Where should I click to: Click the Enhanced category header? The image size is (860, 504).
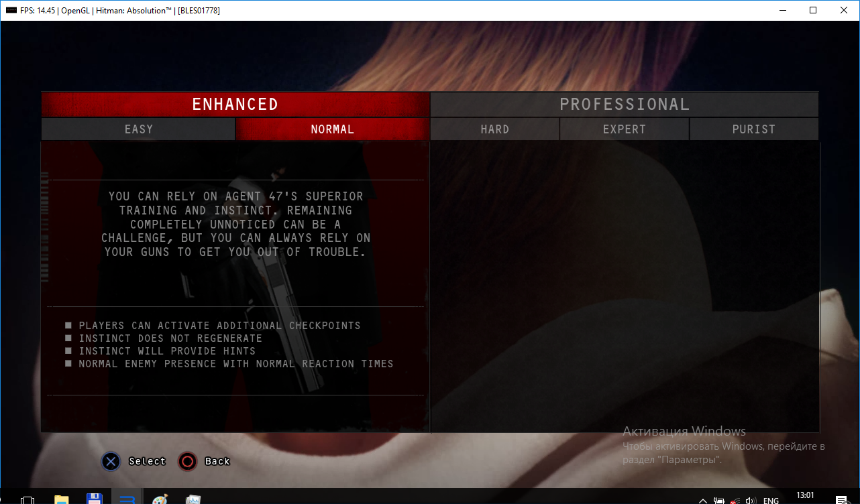tap(235, 105)
